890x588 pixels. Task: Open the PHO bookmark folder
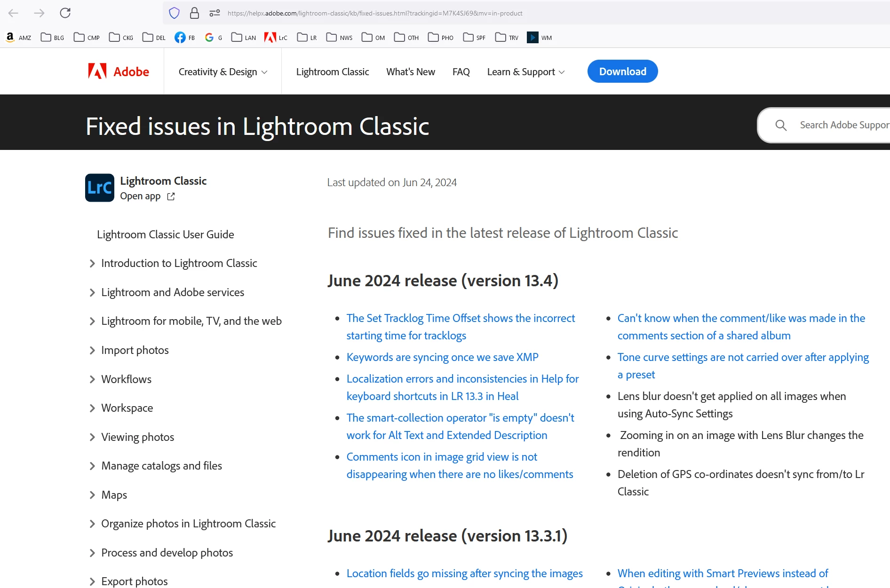[441, 38]
